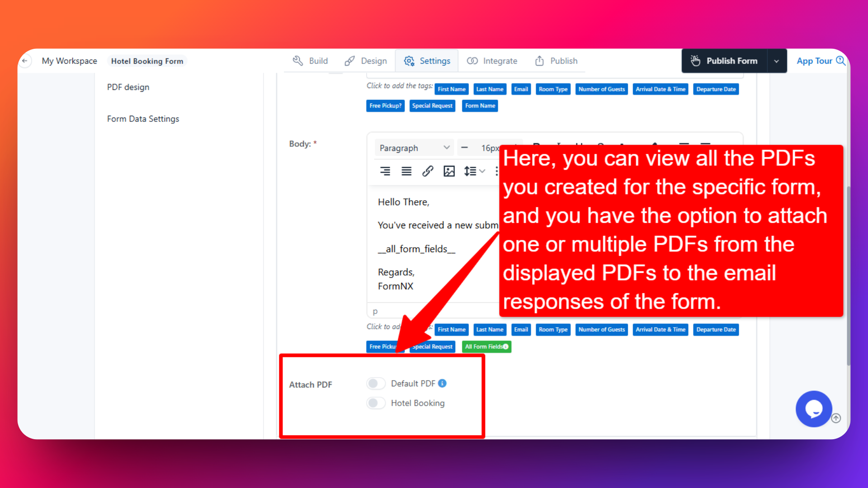This screenshot has width=868, height=488.
Task: Click the __all_form_fields__ placeholder text
Action: [416, 249]
